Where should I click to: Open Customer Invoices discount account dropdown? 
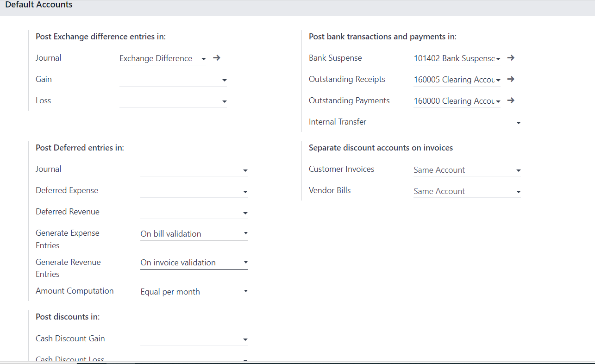pyautogui.click(x=519, y=170)
